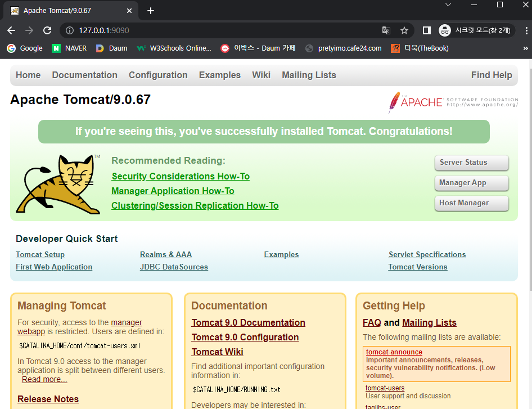Reload the page with refresh icon
532x409 pixels.
click(x=47, y=30)
